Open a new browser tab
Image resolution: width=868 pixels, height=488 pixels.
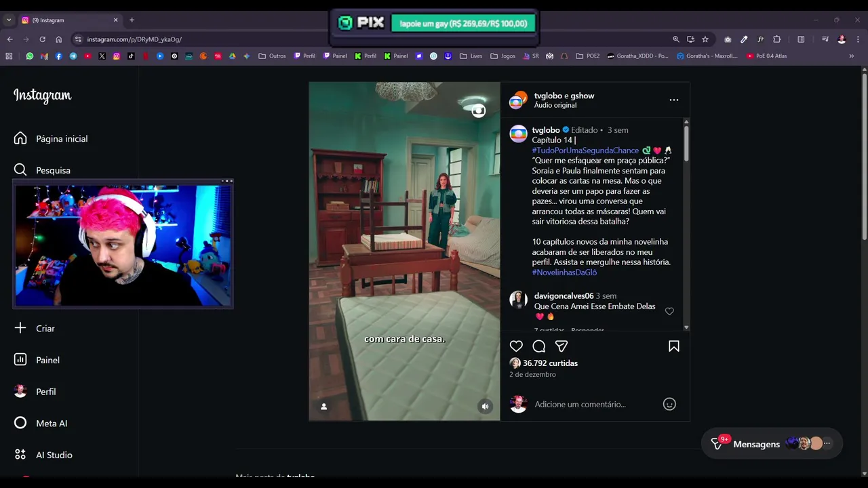click(132, 20)
